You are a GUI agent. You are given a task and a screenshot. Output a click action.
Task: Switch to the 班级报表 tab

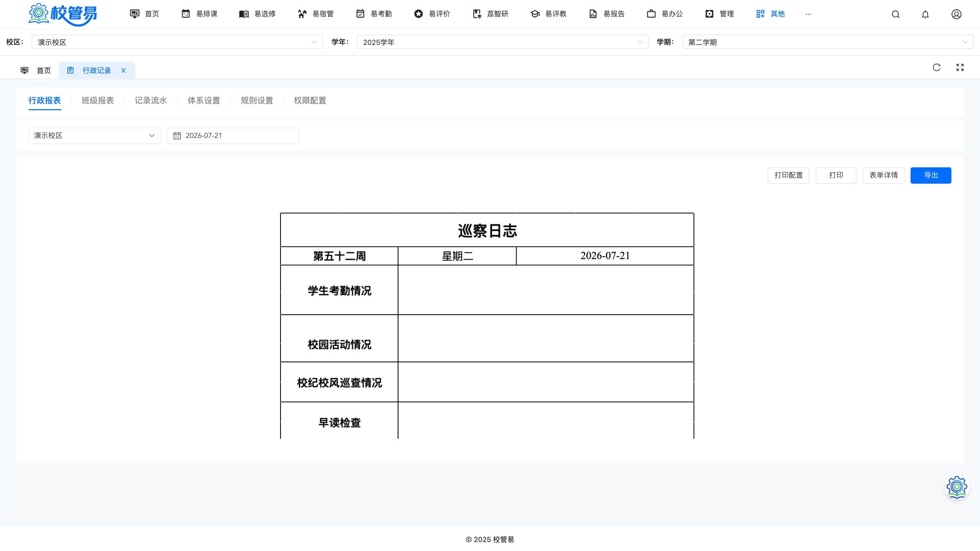98,100
